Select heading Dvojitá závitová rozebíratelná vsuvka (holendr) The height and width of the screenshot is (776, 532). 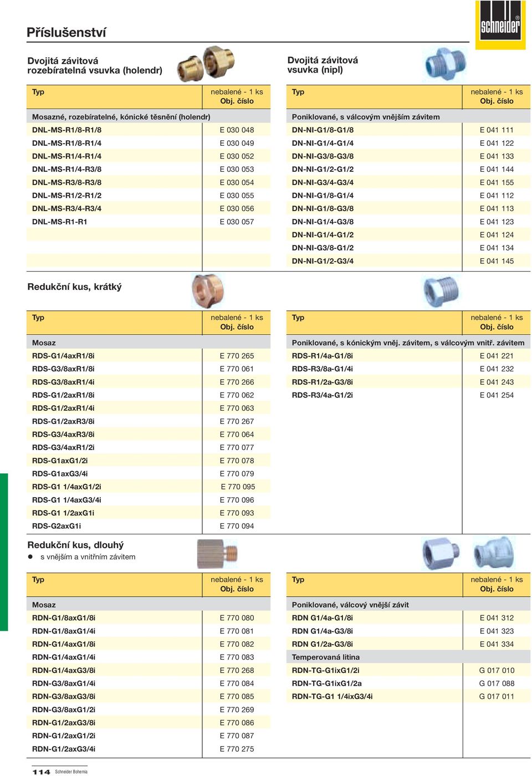[95, 65]
